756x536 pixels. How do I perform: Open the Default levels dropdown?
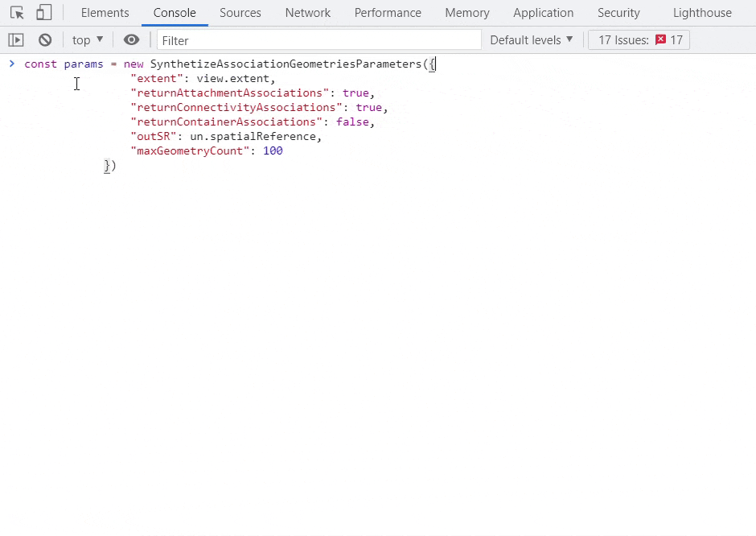(532, 40)
